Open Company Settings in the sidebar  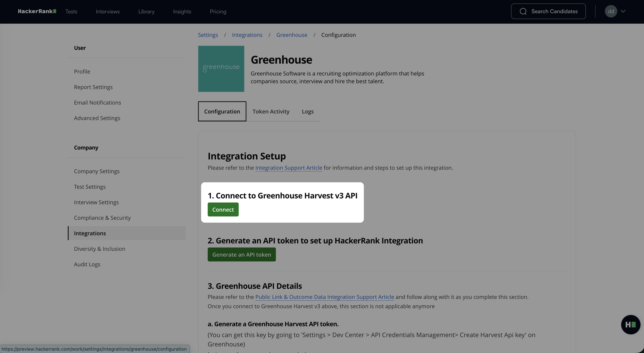pos(97,171)
